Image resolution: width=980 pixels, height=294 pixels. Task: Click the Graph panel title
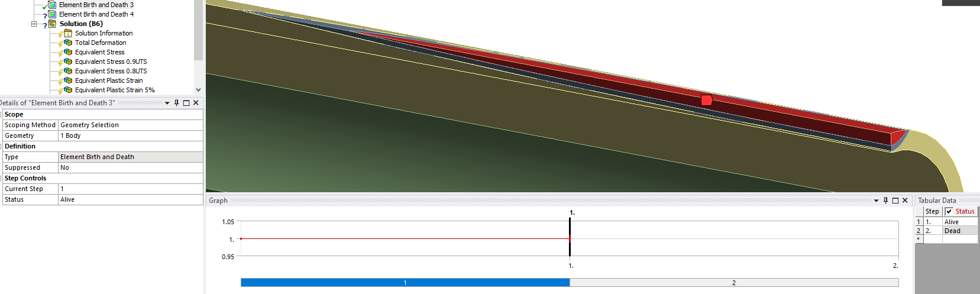pos(218,201)
